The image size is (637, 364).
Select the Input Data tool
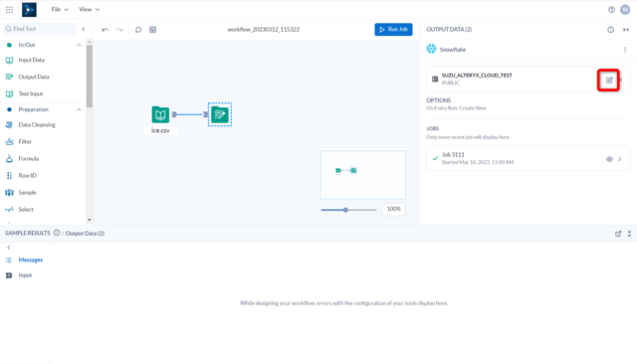tap(31, 60)
